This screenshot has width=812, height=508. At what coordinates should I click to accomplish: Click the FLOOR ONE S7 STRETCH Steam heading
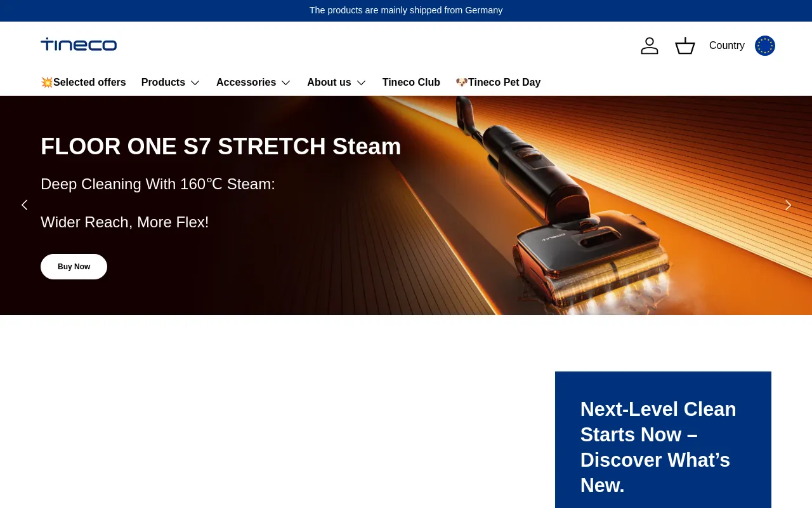click(x=221, y=147)
